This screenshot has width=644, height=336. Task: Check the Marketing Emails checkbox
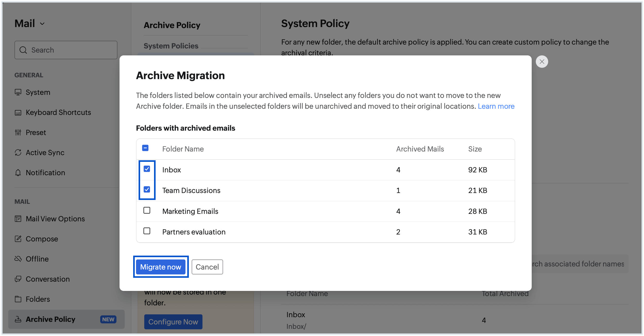(x=147, y=210)
